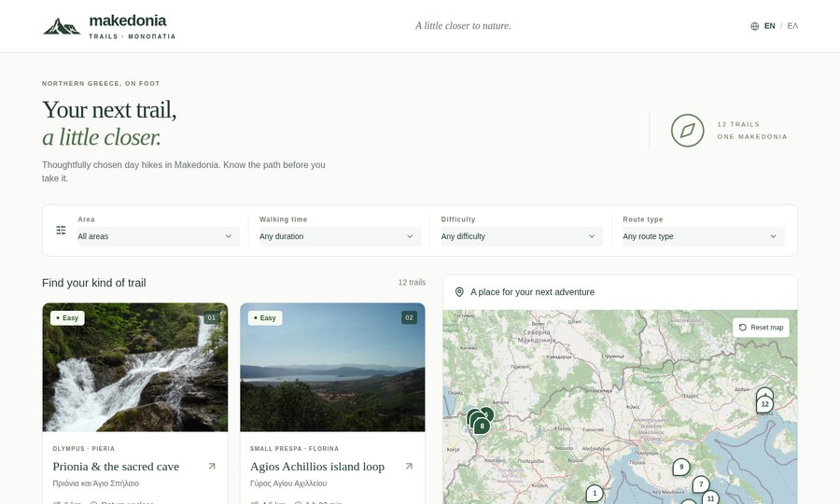The height and width of the screenshot is (504, 840).
Task: Click 'NORTHERN GREECE, ON FOOT' label
Action: (x=101, y=84)
